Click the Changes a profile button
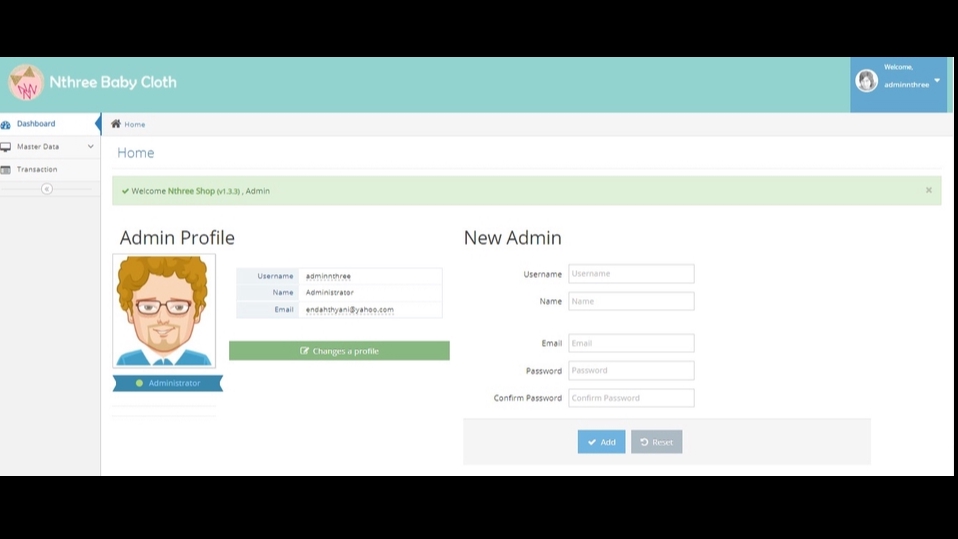 pyautogui.click(x=339, y=351)
